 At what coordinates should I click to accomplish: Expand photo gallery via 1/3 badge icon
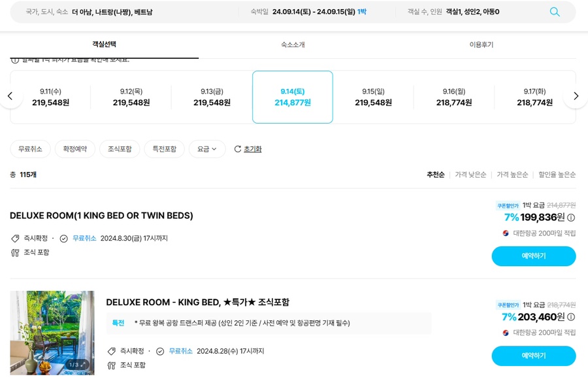coord(83,365)
